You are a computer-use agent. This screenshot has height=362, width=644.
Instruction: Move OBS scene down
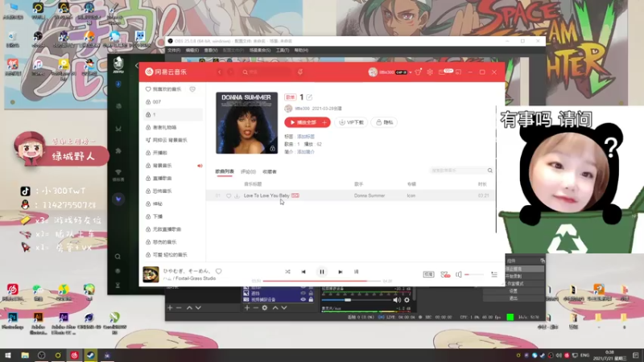point(198,307)
